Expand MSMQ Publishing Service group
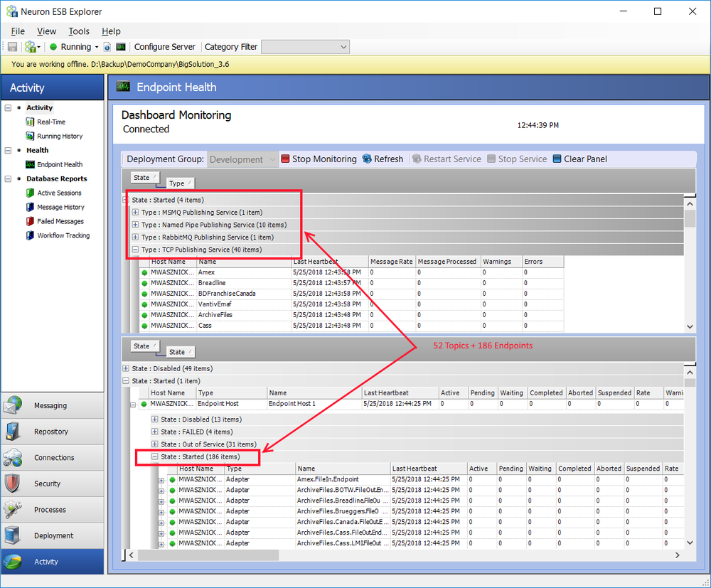711x588 pixels. [135, 212]
